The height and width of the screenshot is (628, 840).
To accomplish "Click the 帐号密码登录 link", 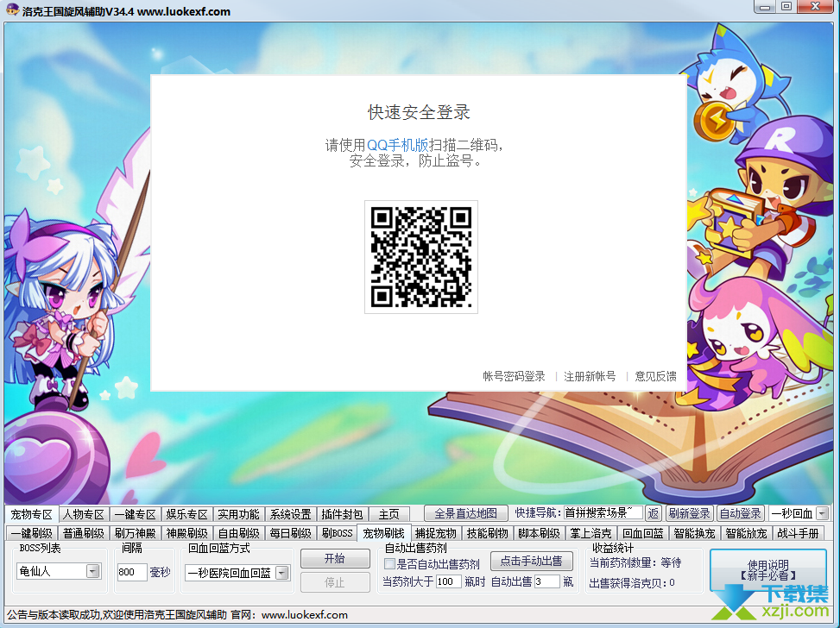I will [514, 376].
